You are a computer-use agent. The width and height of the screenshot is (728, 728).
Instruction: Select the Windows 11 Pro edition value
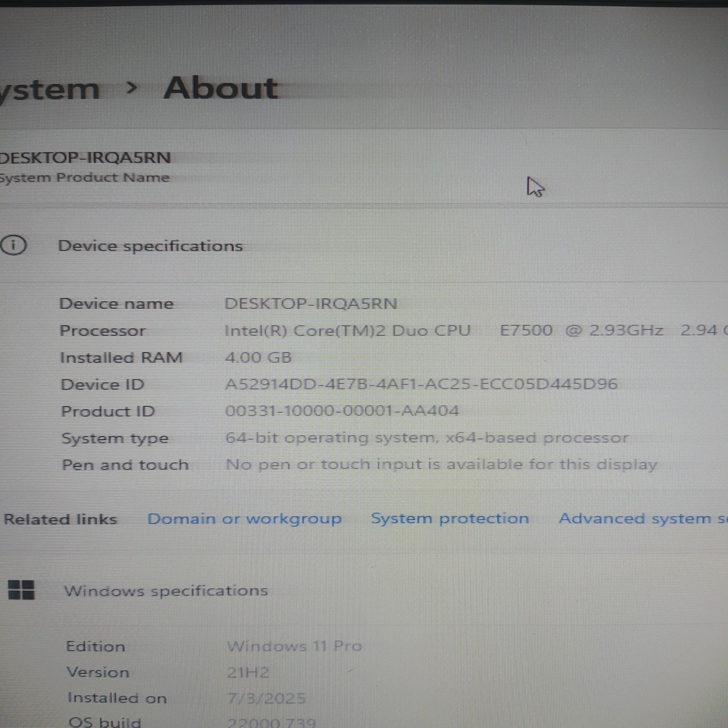tap(295, 647)
